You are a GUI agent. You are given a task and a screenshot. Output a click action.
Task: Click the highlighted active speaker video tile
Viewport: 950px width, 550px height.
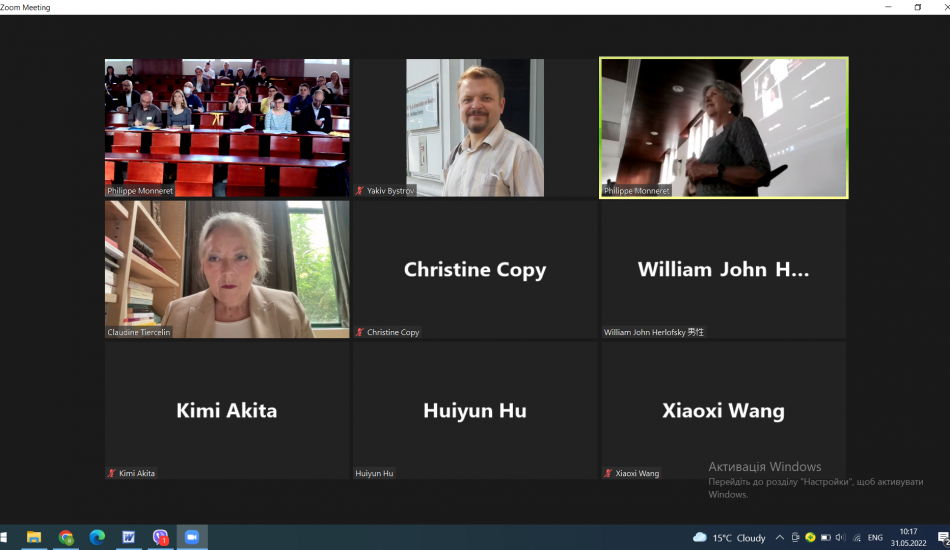[x=723, y=127]
